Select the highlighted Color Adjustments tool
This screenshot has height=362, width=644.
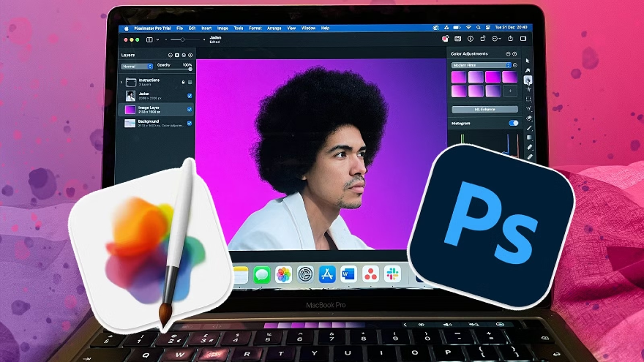[x=528, y=80]
